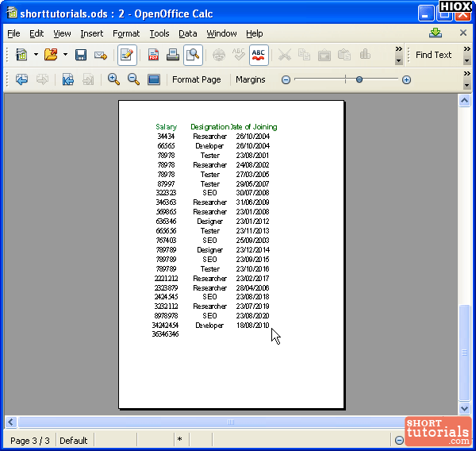Click Page 3 / 3 status field

30,441
